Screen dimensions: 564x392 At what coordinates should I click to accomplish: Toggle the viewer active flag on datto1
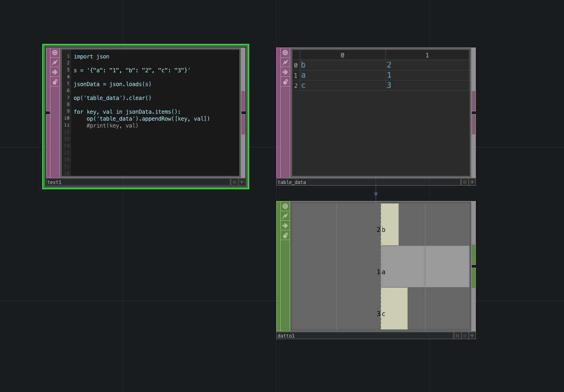coord(285,206)
